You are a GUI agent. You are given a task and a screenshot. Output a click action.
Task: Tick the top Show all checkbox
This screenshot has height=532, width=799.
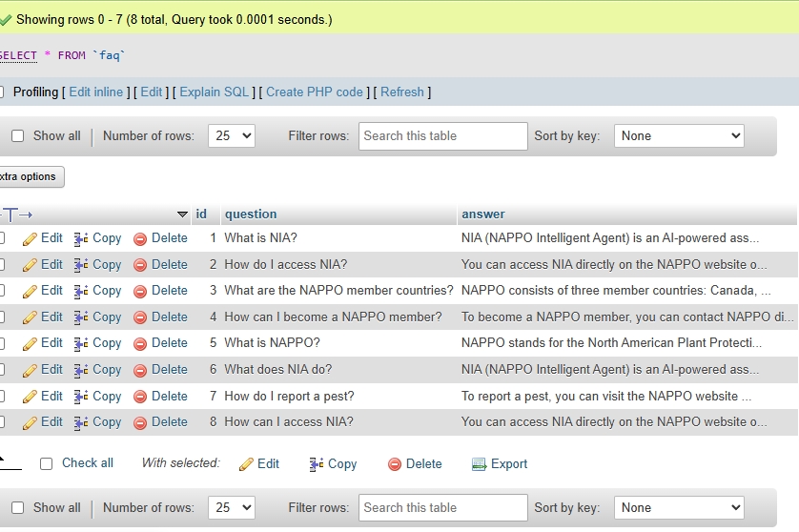[x=18, y=136]
